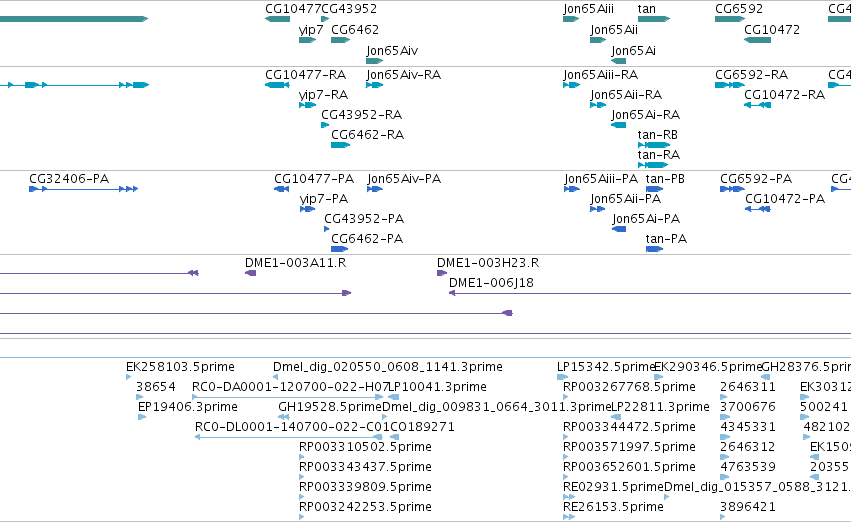This screenshot has width=851, height=522.
Task: Click the CG10477-RA transcript
Action: (x=277, y=85)
